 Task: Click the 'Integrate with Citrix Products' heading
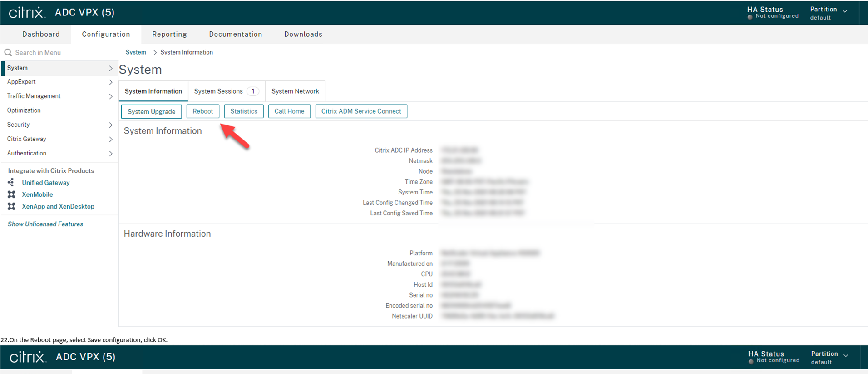tap(51, 171)
